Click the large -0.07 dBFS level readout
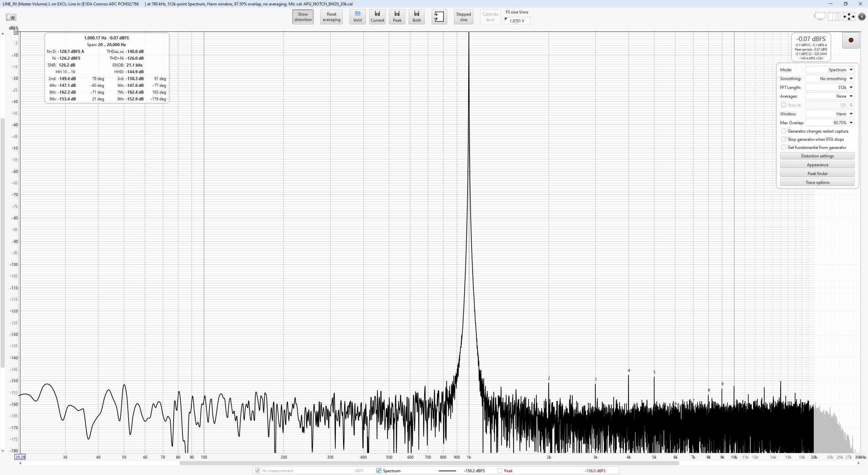The height and width of the screenshot is (475, 868). 811,39
